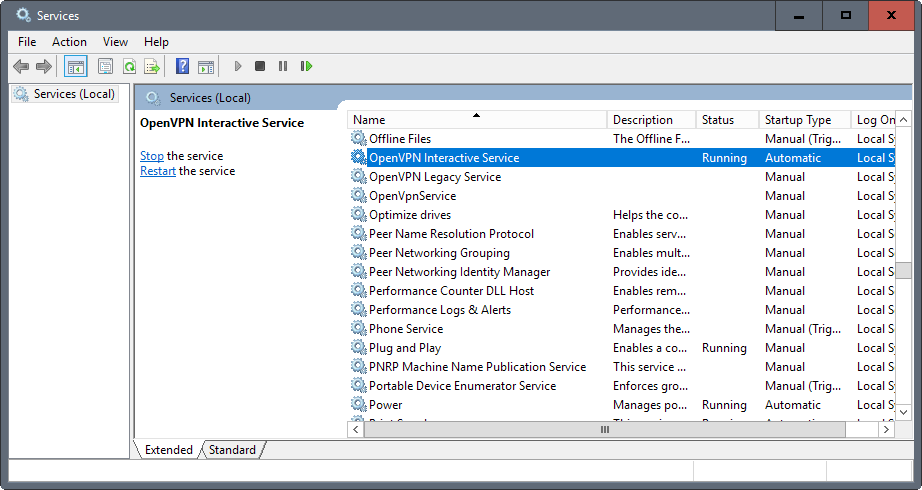Select the OpenVPN Interactive Service row
This screenshot has height=490, width=922.
click(x=622, y=158)
